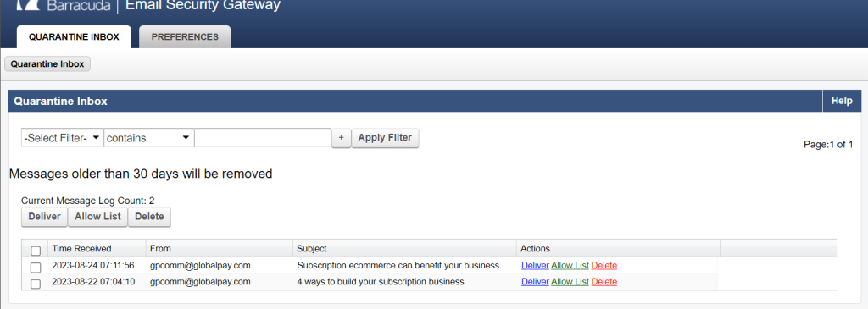Allow List sender of 4 ways message
The width and height of the screenshot is (868, 309).
pyautogui.click(x=570, y=282)
